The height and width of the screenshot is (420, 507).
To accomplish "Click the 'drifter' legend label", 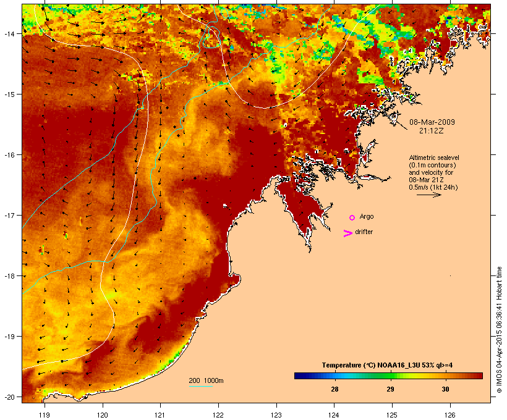I will (x=364, y=232).
